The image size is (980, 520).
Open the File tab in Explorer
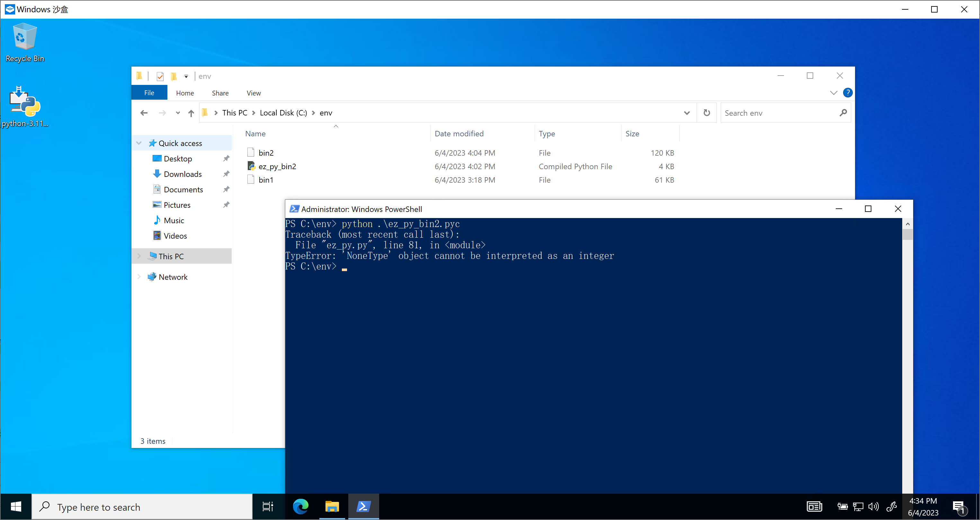[149, 93]
